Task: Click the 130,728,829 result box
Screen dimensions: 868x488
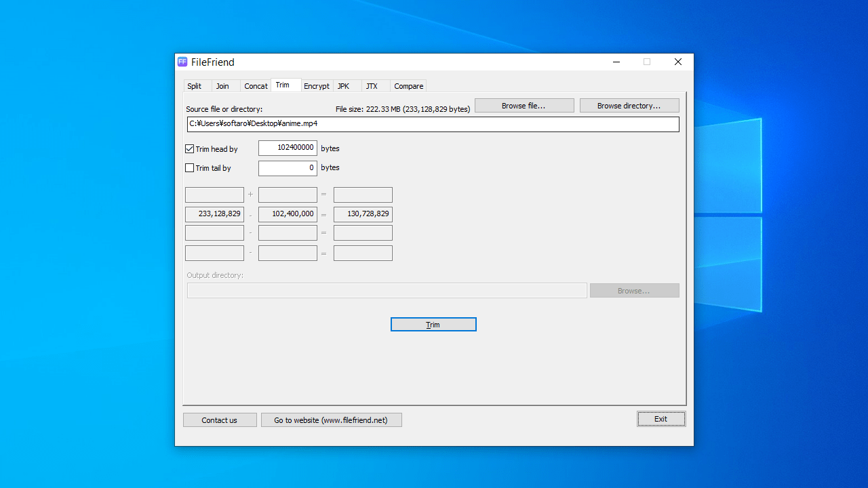Action: 363,214
